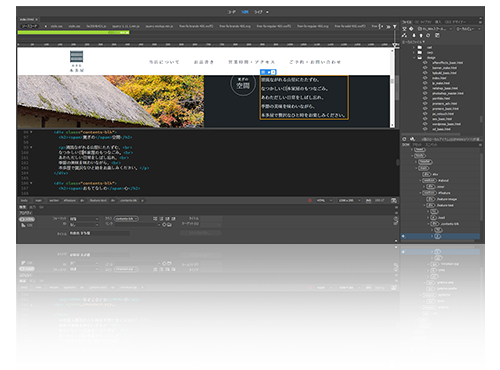Open the first style.css related file
Screen dimensions: 500x370
(56, 26)
